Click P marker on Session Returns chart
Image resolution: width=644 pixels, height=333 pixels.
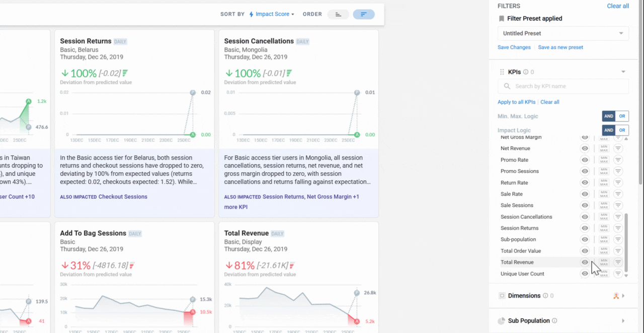[x=193, y=93]
